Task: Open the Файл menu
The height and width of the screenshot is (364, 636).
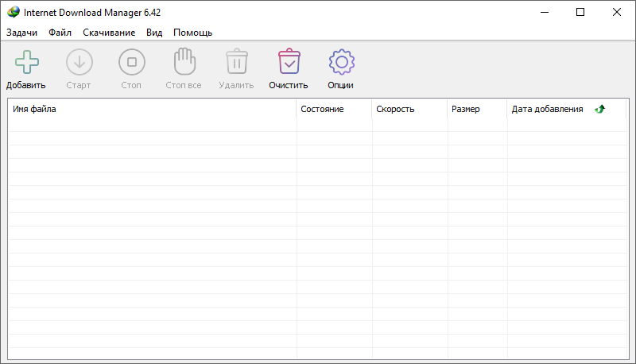Action: click(60, 33)
